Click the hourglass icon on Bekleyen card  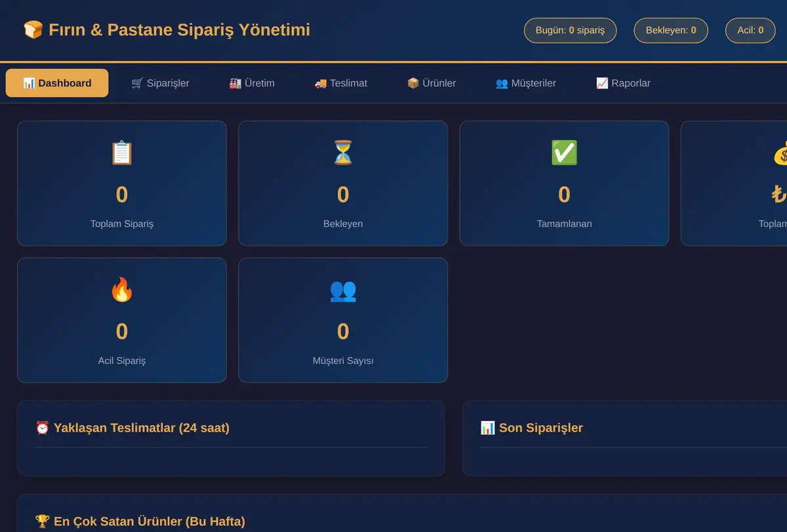343,153
